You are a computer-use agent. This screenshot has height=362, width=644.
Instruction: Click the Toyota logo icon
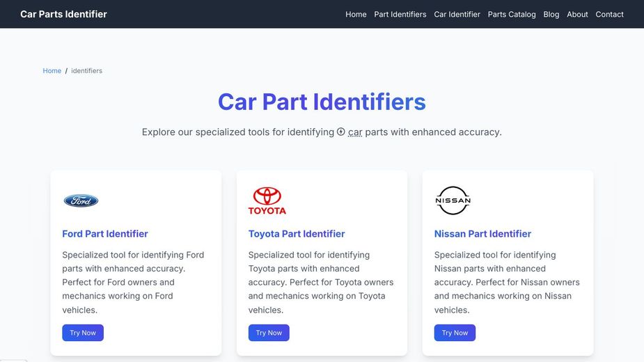coord(267,200)
